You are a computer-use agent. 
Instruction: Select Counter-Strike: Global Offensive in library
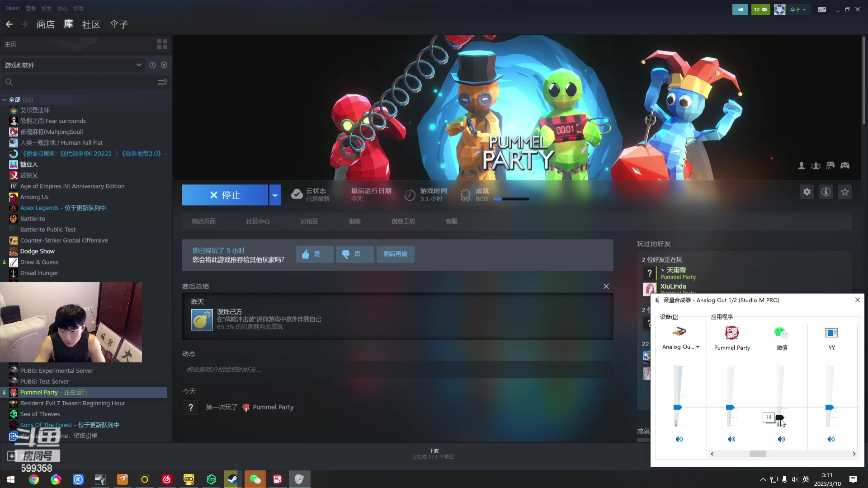(x=64, y=240)
